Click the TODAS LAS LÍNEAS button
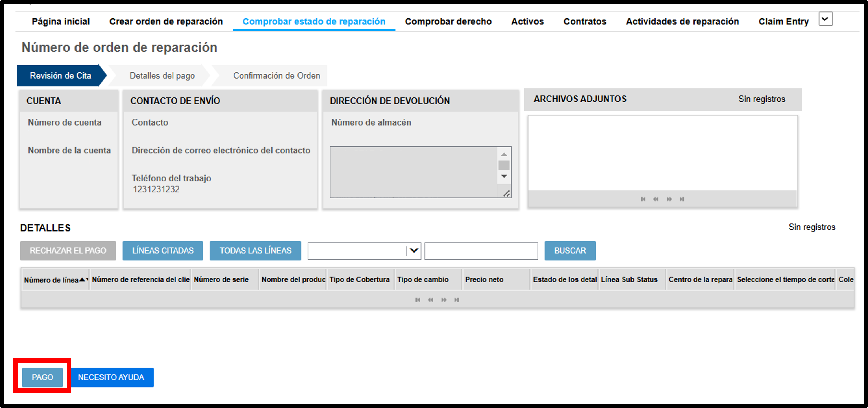868x408 pixels. [x=255, y=251]
